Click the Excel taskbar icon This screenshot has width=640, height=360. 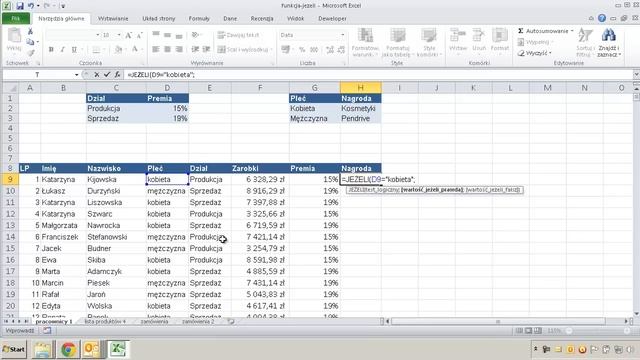click(x=118, y=349)
